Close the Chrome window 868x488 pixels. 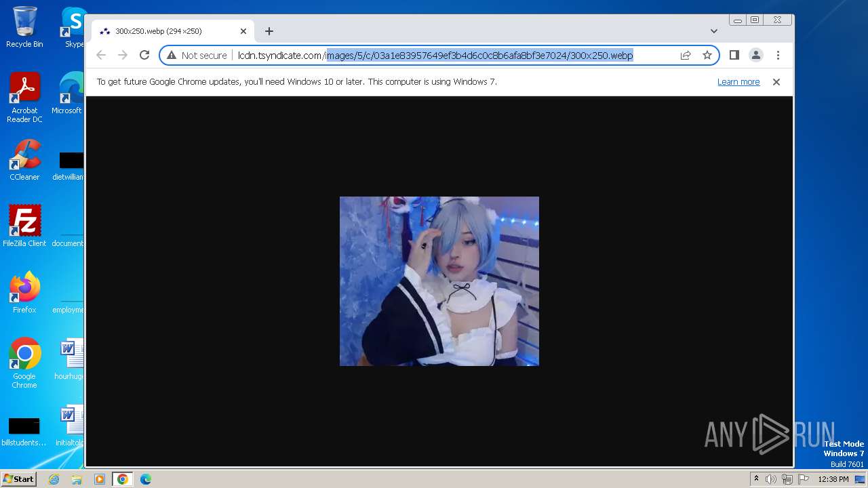point(778,20)
